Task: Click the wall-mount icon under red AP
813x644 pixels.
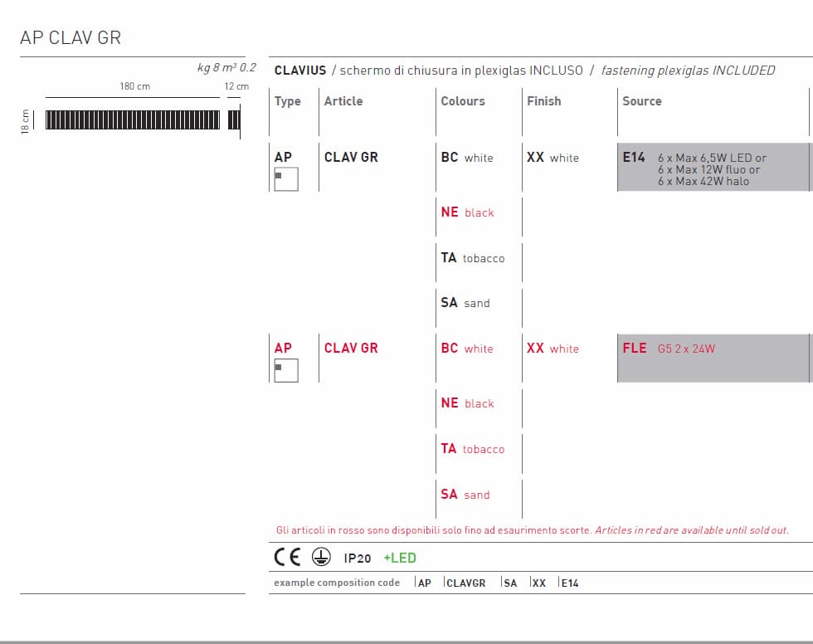Action: pyautogui.click(x=285, y=369)
